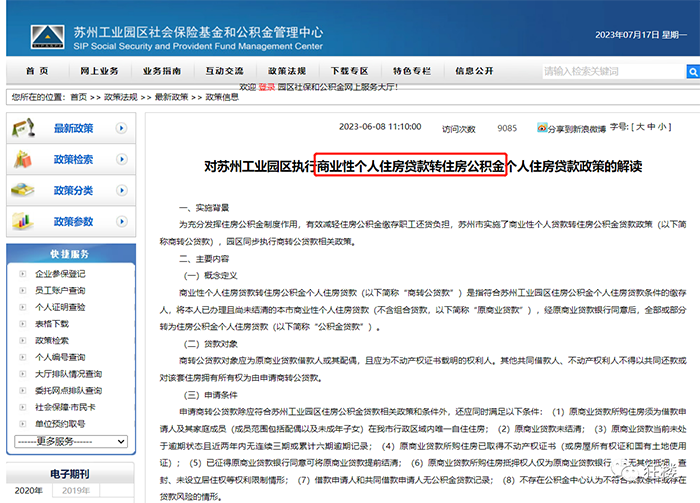The height and width of the screenshot is (503, 700).
Task: Open the 政策参数 sidebar link
Action: tap(74, 221)
